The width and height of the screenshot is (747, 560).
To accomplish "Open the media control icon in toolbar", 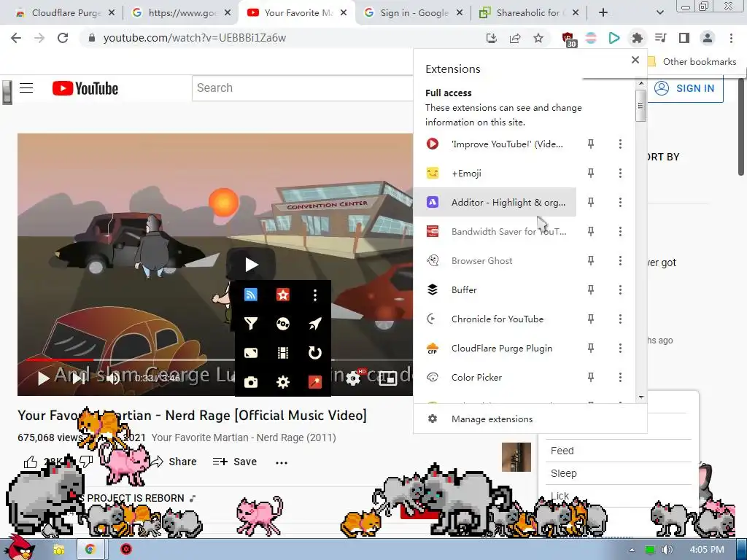I will click(660, 38).
